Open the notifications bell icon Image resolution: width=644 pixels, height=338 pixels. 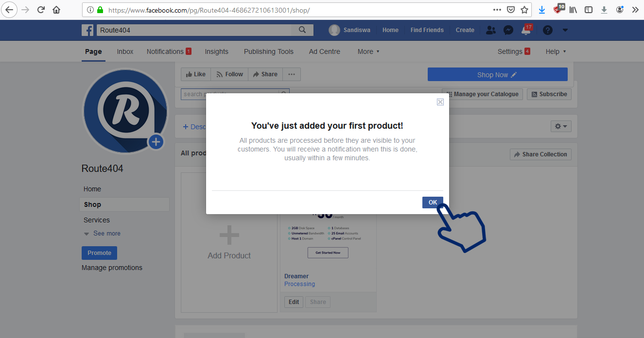point(525,30)
